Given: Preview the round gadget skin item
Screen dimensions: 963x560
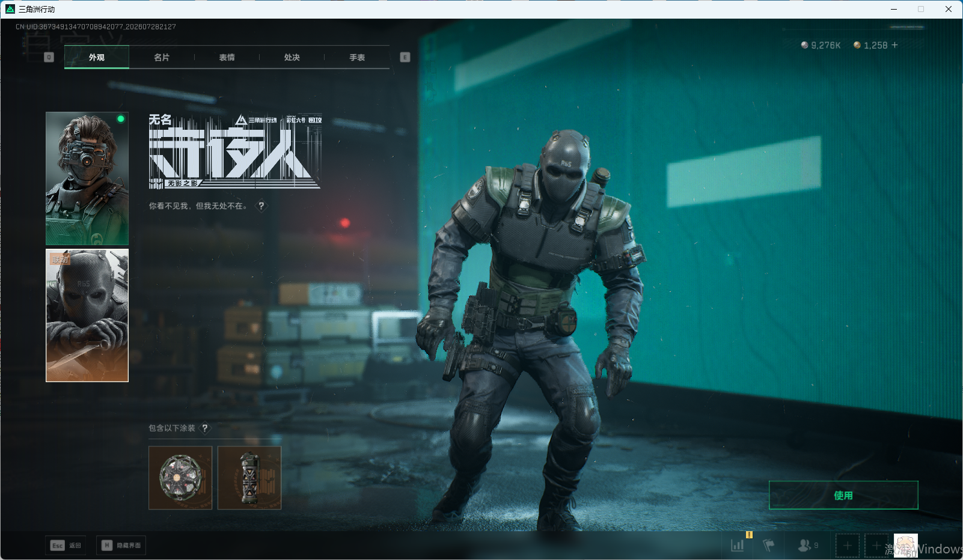Looking at the screenshot, I should (x=180, y=478).
